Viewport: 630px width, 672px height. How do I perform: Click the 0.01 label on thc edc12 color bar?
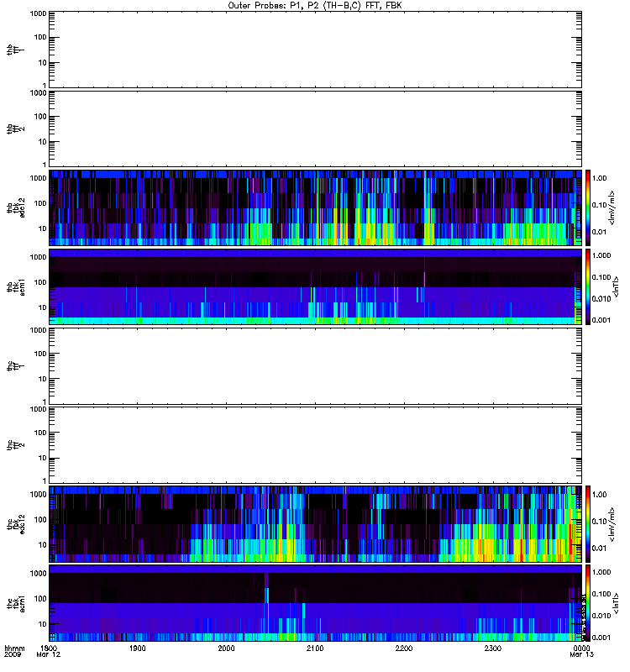(599, 548)
